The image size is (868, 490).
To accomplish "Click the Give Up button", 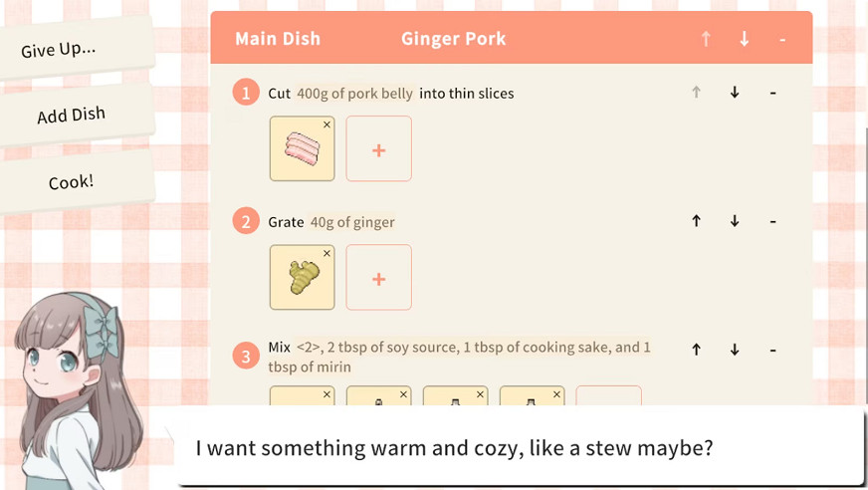I will click(60, 49).
